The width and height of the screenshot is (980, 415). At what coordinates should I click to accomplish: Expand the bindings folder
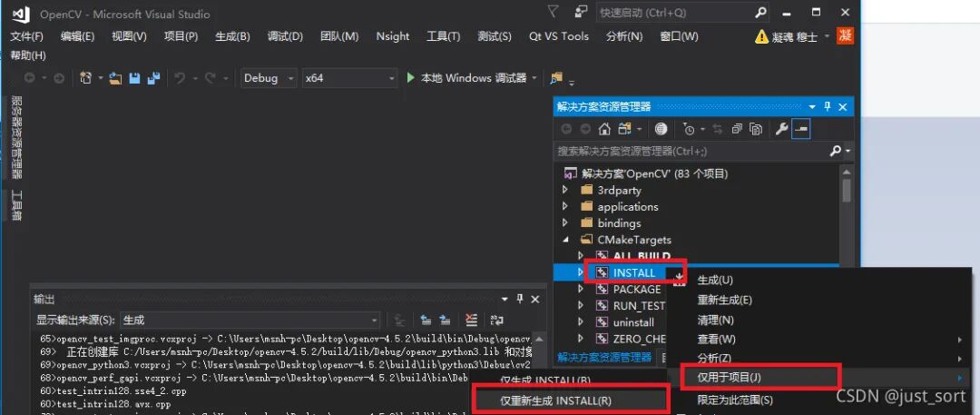click(565, 222)
